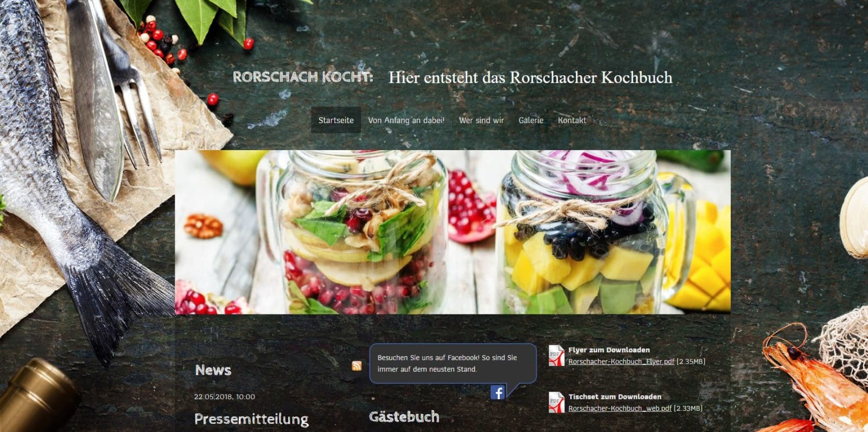Open the RSS feed icon beside News
868x432 pixels.
[x=356, y=366]
